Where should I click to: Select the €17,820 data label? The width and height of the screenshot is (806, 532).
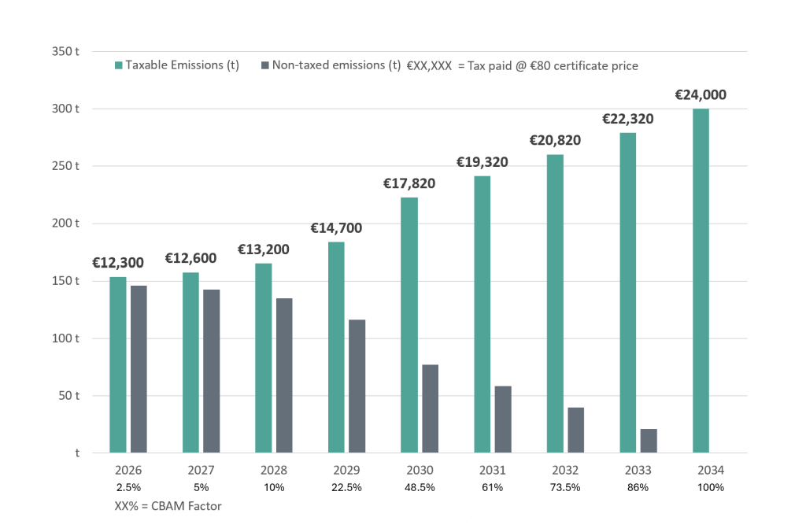tap(409, 183)
